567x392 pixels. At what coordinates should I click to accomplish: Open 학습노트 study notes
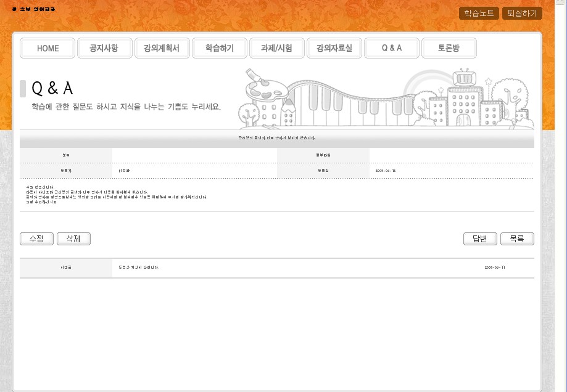(x=479, y=13)
